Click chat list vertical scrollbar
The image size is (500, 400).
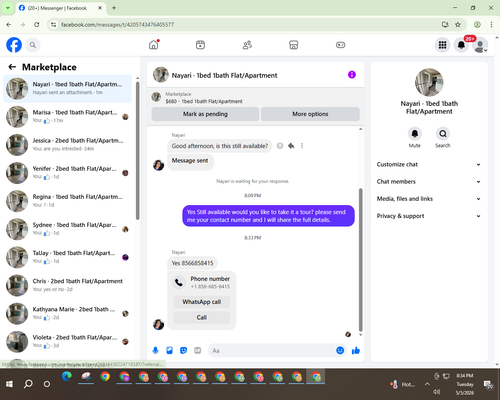[x=137, y=151]
